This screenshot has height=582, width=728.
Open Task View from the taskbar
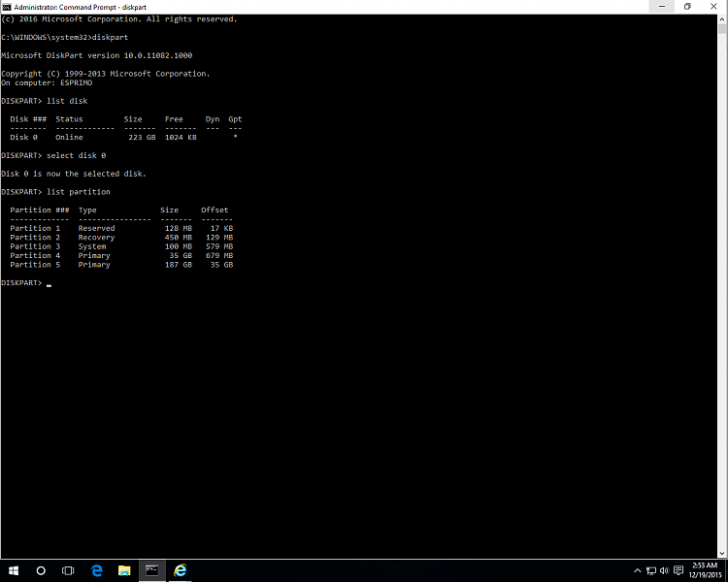pyautogui.click(x=68, y=570)
